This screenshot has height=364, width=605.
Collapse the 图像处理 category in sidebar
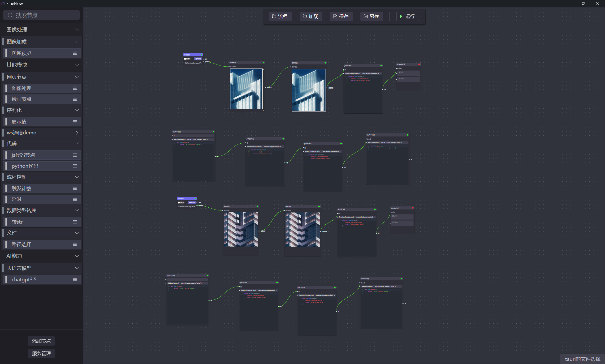tap(77, 30)
